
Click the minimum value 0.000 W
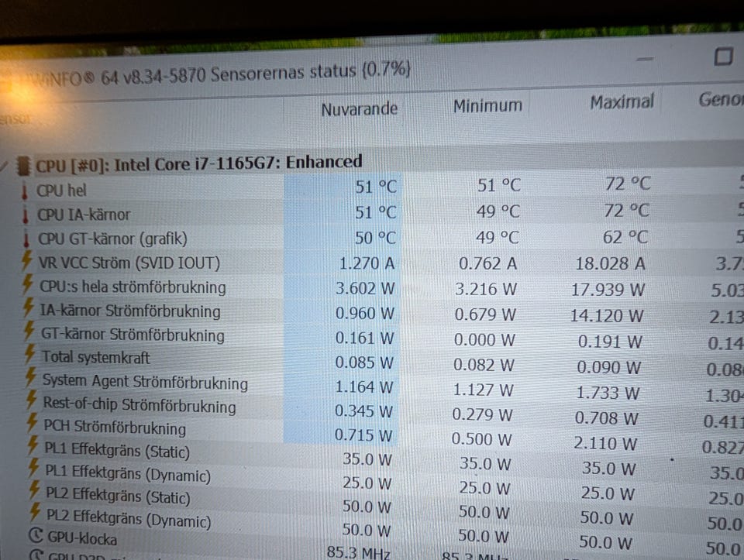pyautogui.click(x=484, y=339)
